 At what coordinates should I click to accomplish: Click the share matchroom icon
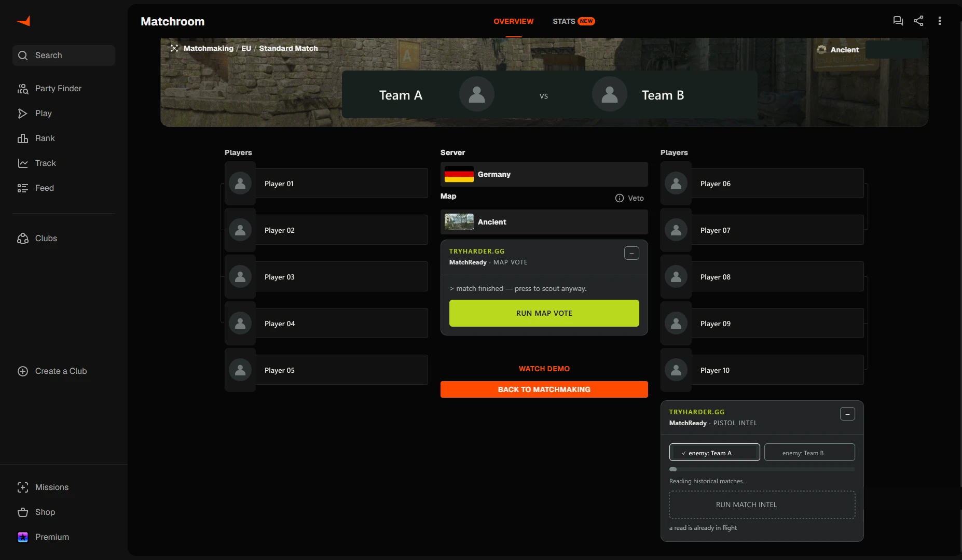click(x=918, y=21)
